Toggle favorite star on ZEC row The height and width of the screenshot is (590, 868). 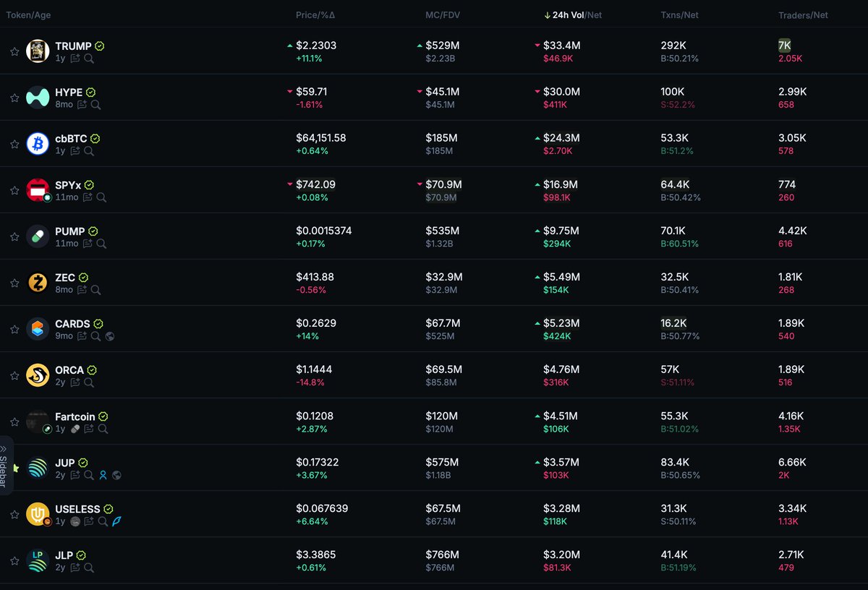[14, 283]
